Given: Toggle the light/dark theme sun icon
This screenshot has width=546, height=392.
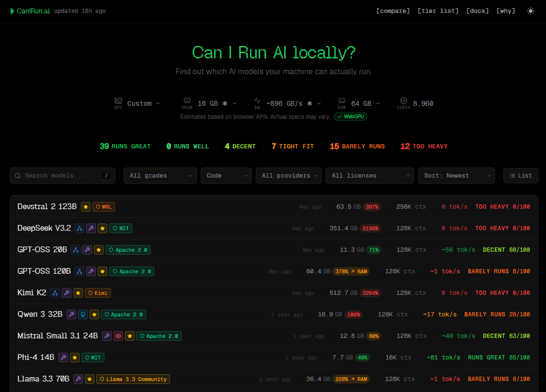Looking at the screenshot, I should point(530,11).
